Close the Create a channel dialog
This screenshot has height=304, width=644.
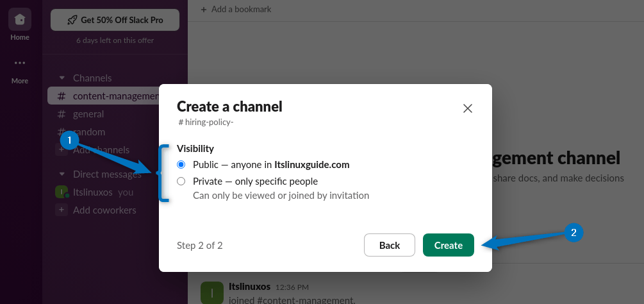[468, 108]
